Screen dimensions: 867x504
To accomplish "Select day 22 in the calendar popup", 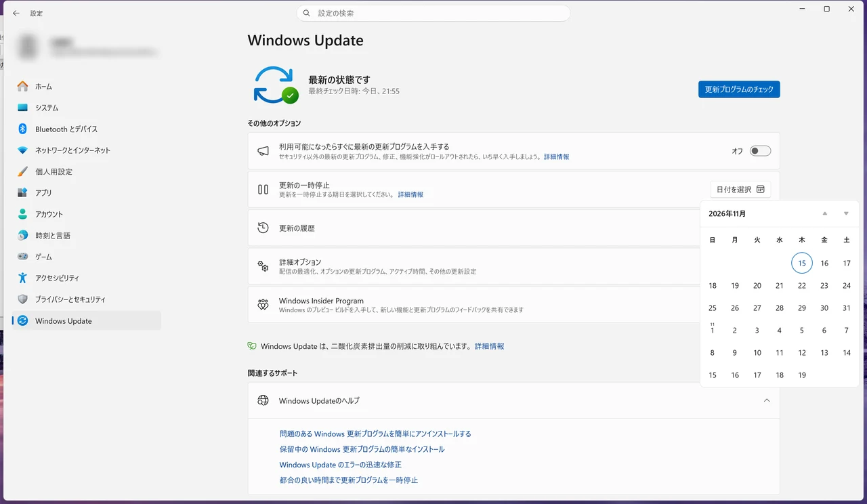I will click(x=802, y=286).
